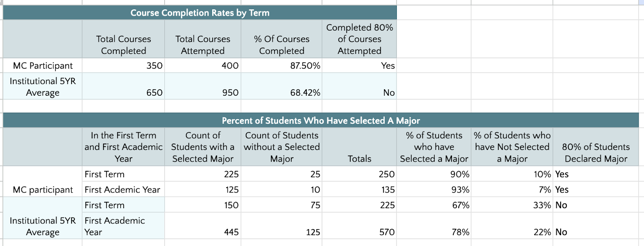644x246 pixels.
Task: Select the "First Acdemic Year" row label
Action: (122, 190)
